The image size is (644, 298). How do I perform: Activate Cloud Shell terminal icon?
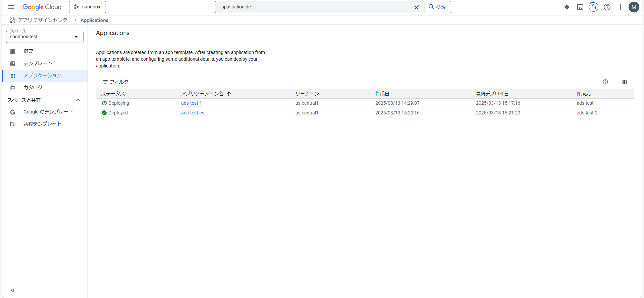[580, 7]
